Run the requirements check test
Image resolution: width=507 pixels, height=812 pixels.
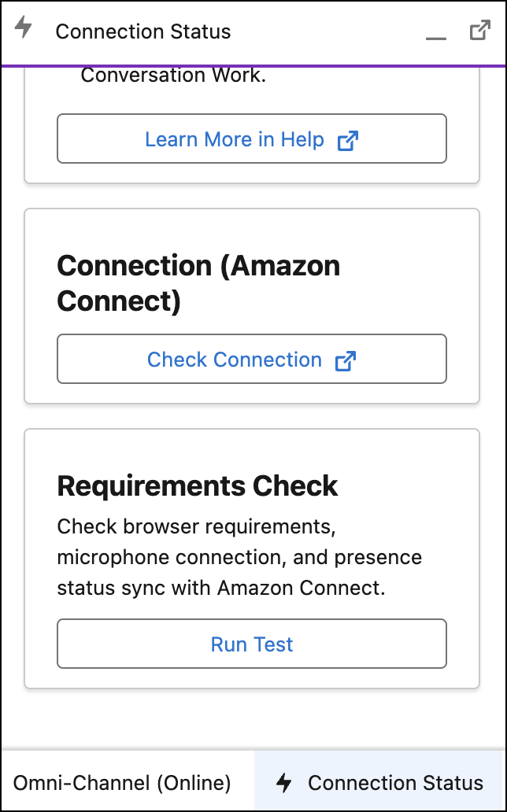(x=252, y=644)
